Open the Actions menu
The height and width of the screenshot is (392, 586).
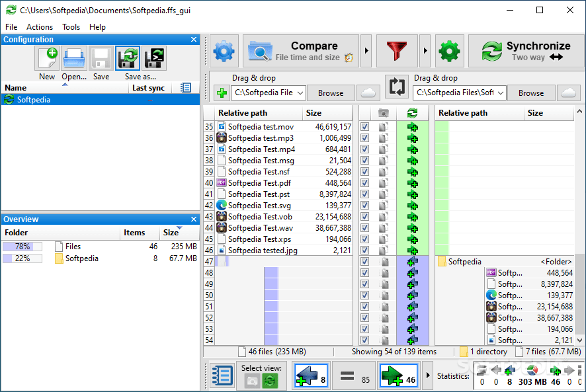coord(40,27)
